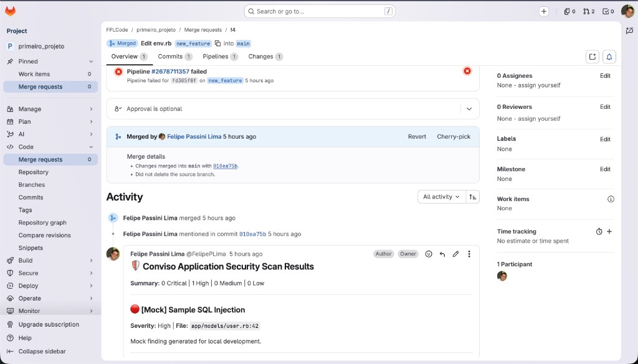Reply to Felipe's comment
Screen dimensions: 638x364
tap(442, 254)
